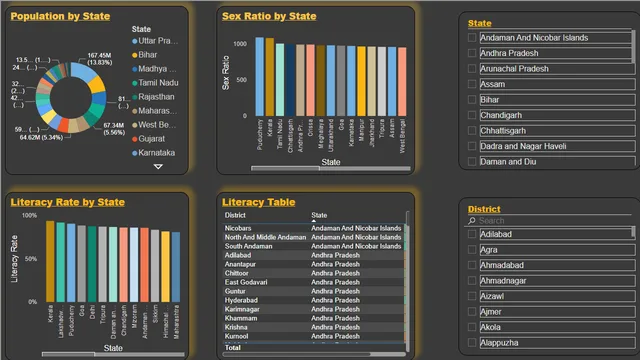The width and height of the screenshot is (640, 360).
Task: Tick the Adilabad district checkbox
Action: (472, 234)
